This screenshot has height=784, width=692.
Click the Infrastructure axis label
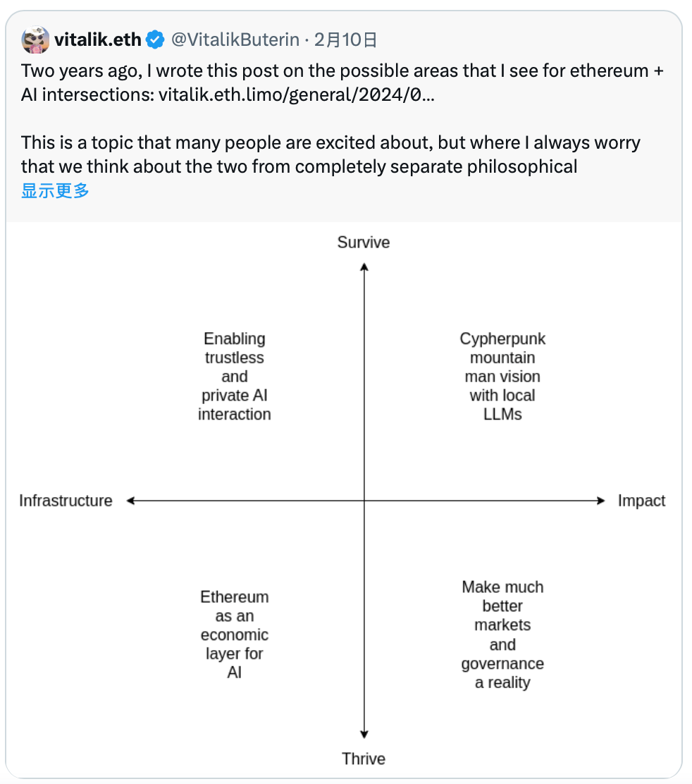coord(66,501)
